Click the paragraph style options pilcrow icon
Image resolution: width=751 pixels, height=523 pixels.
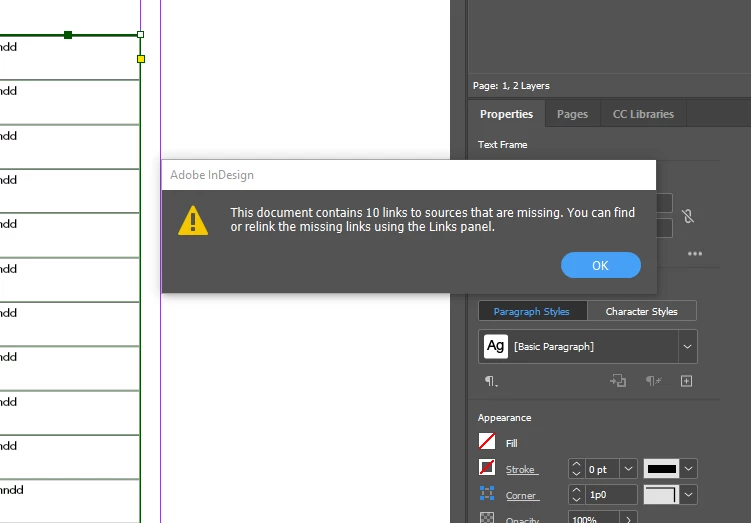491,381
